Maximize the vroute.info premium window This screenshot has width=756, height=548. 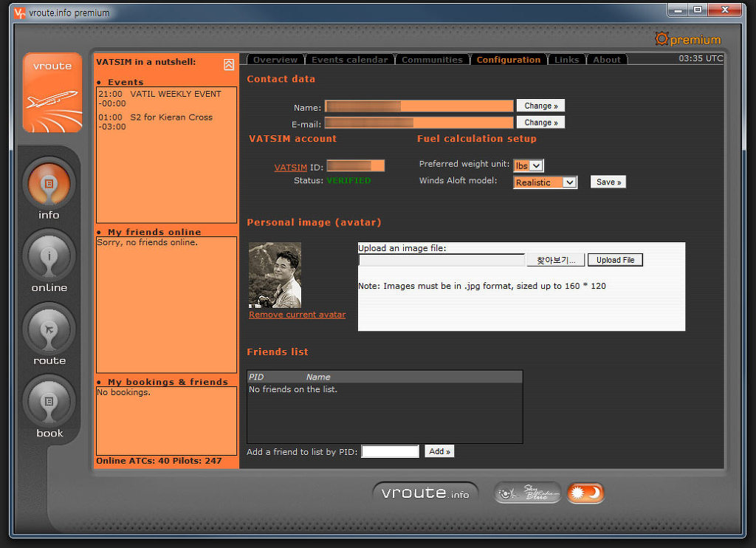pyautogui.click(x=698, y=10)
